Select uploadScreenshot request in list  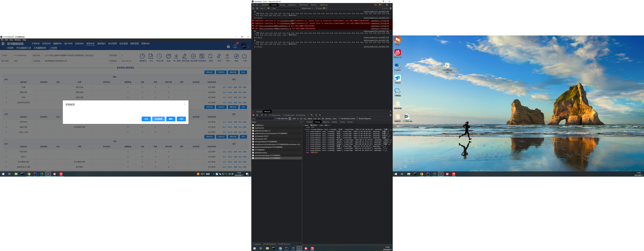pos(260,153)
